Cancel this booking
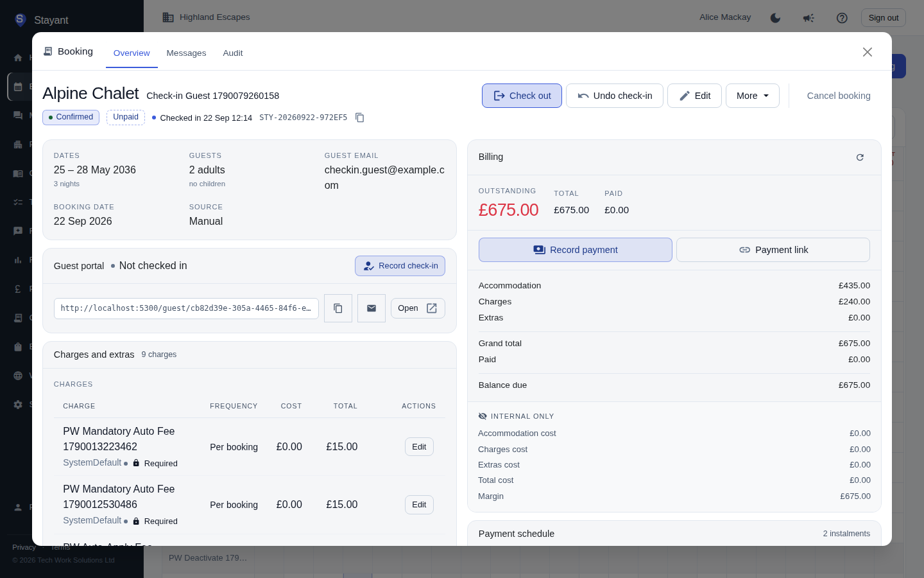The image size is (924, 578). pyautogui.click(x=839, y=96)
